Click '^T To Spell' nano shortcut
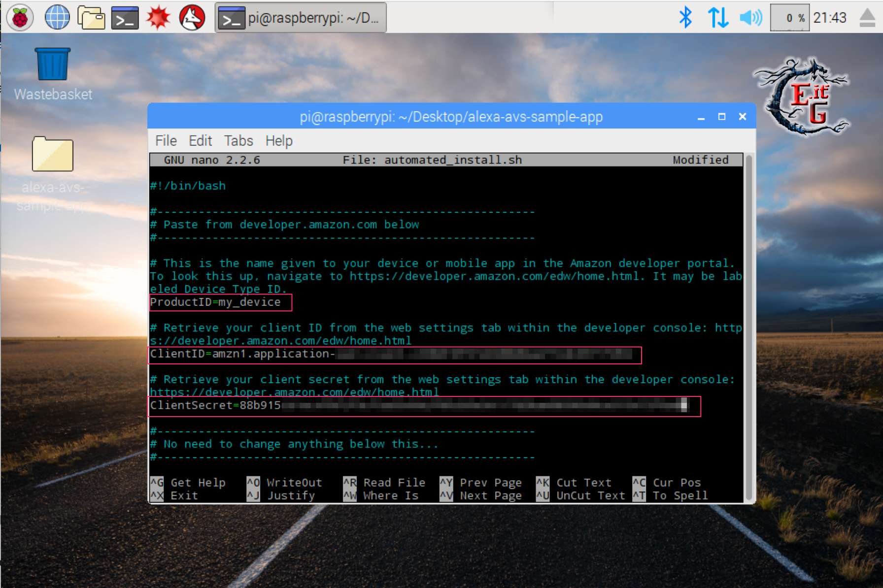883x588 pixels. [670, 495]
